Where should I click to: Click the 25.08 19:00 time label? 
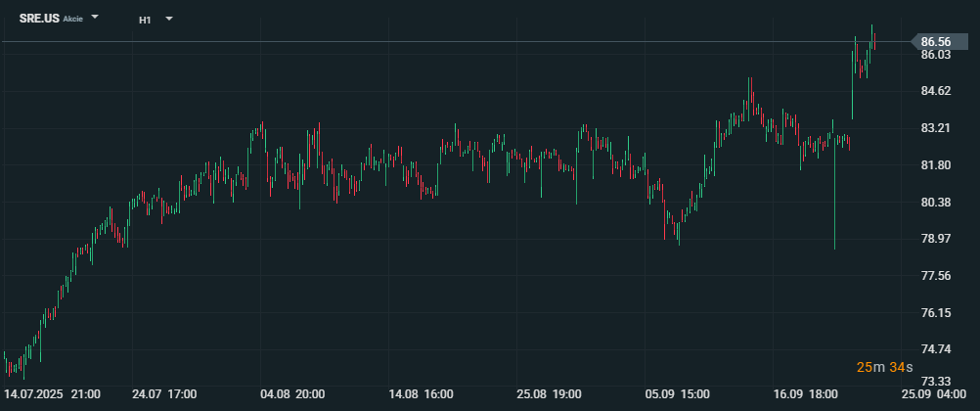point(549,394)
